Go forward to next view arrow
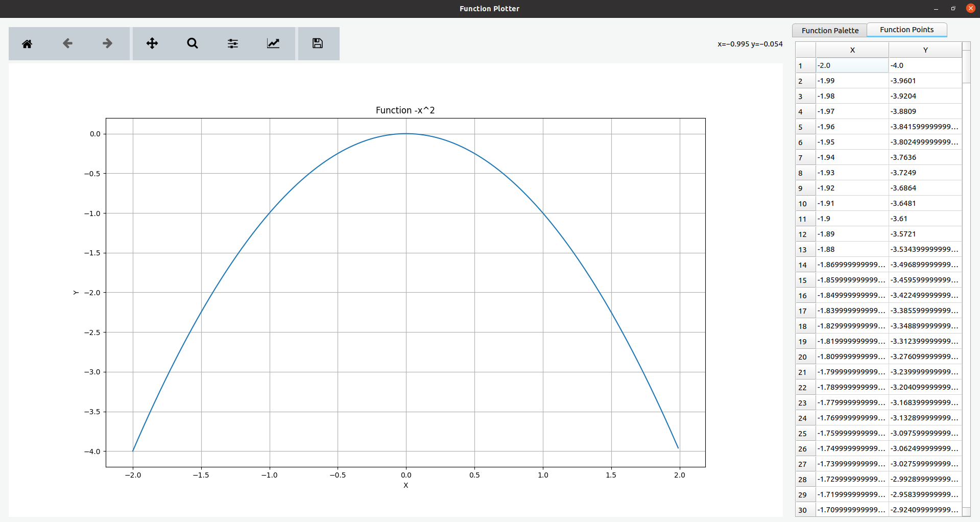The height and width of the screenshot is (522, 980). click(107, 44)
